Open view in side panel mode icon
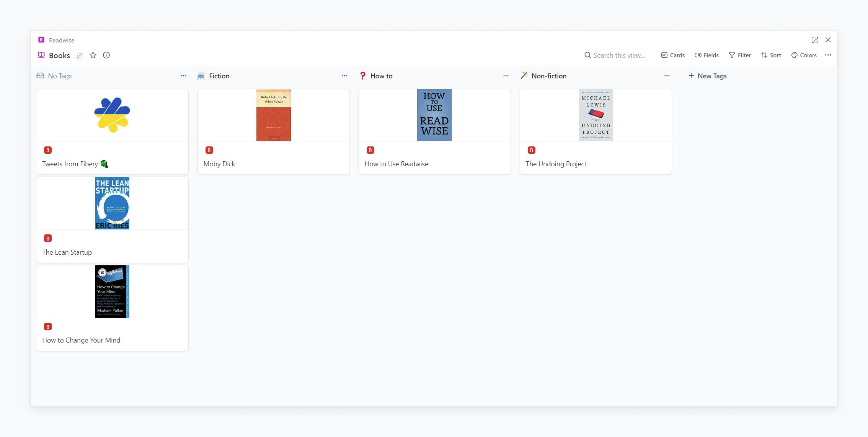Image resolution: width=868 pixels, height=437 pixels. 815,40
